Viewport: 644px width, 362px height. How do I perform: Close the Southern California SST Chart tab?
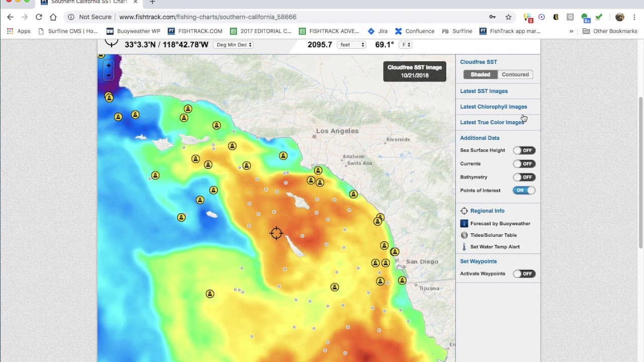[135, 2]
